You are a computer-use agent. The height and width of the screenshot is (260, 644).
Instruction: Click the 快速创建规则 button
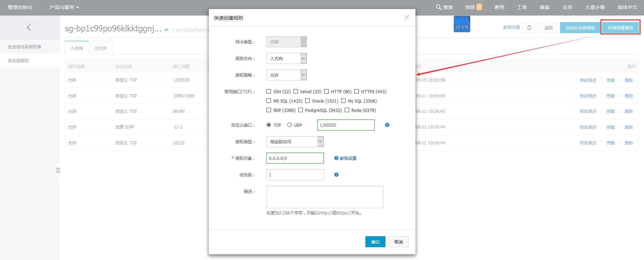pos(620,28)
